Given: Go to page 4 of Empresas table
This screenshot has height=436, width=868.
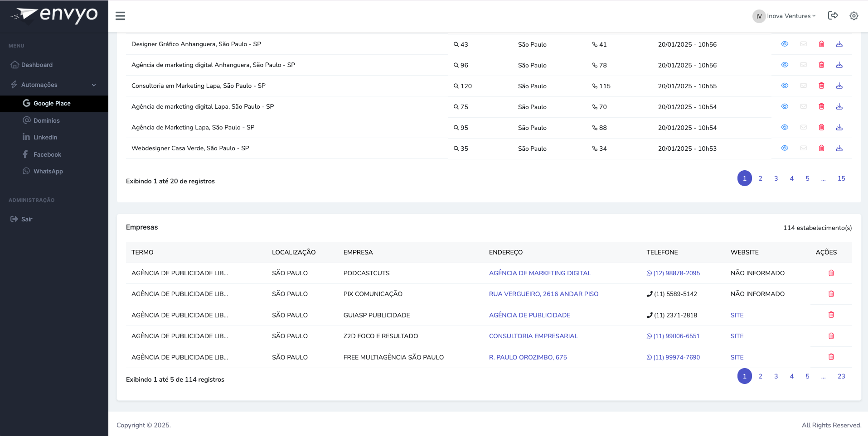Looking at the screenshot, I should (792, 376).
